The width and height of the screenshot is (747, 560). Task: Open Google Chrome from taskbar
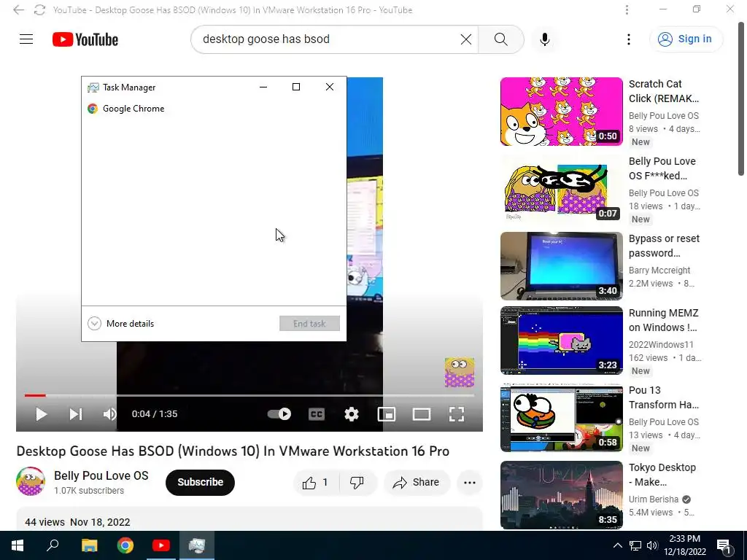coord(125,545)
